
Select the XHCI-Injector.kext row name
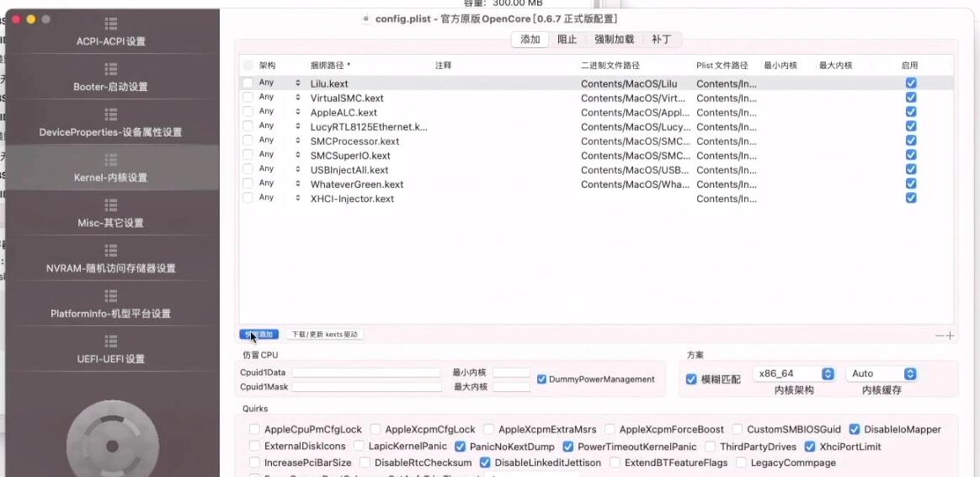352,198
